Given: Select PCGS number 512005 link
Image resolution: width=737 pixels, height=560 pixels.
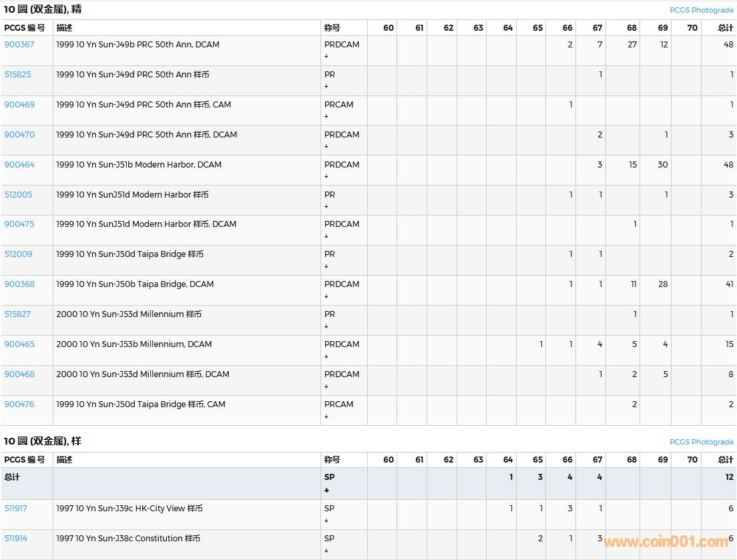Looking at the screenshot, I should [18, 195].
